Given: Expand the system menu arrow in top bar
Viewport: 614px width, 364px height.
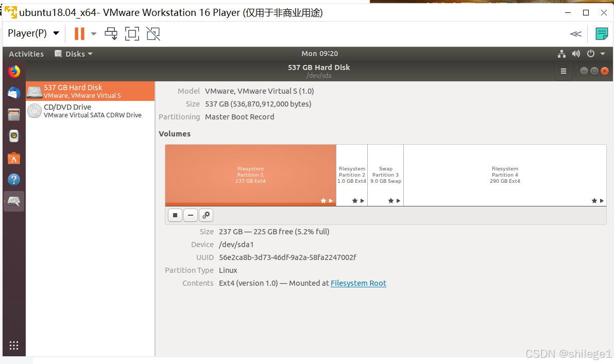Looking at the screenshot, I should coord(603,54).
